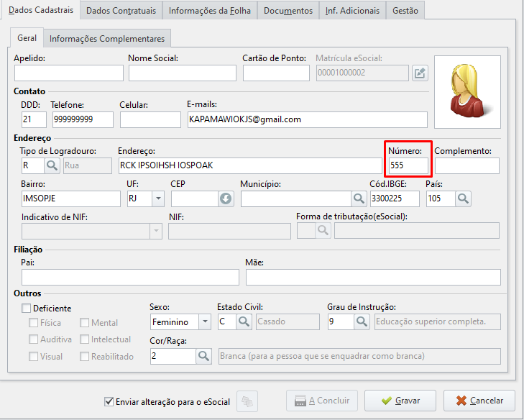Viewport: 524px width, 420px height.
Task: Open the Município search magnifier
Action: 359,198
